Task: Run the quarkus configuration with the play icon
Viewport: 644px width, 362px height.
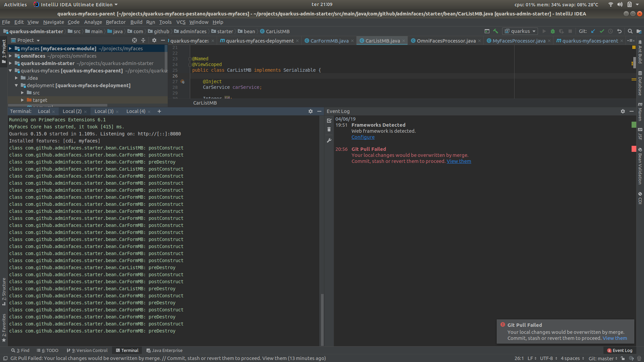Action: tap(544, 31)
